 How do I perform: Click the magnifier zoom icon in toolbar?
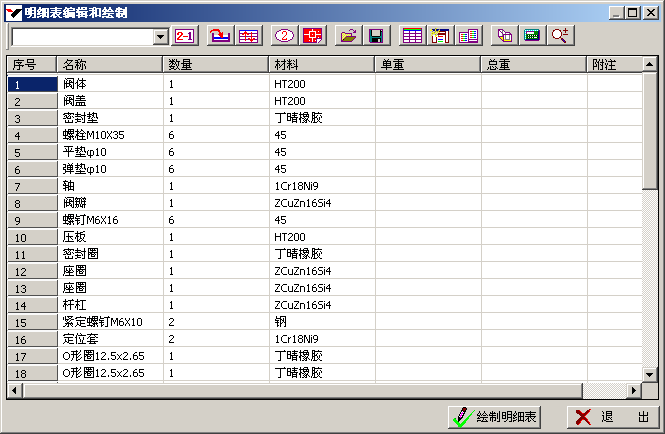(x=561, y=36)
